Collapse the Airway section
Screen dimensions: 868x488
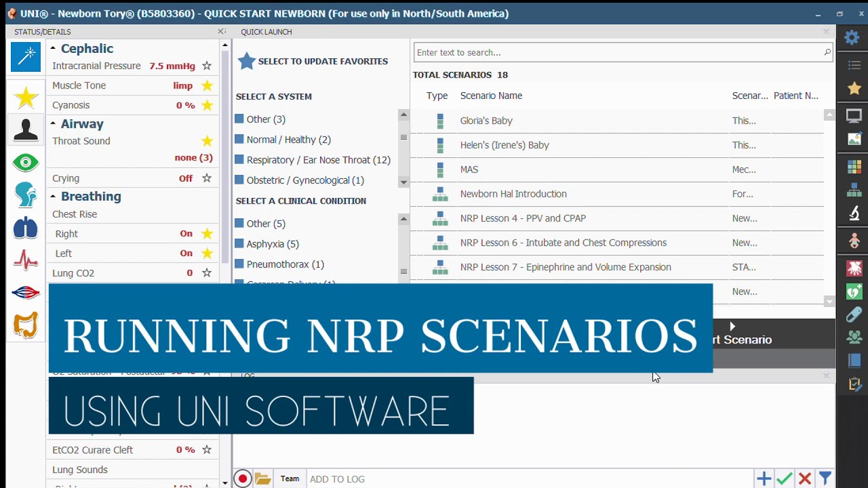point(52,124)
